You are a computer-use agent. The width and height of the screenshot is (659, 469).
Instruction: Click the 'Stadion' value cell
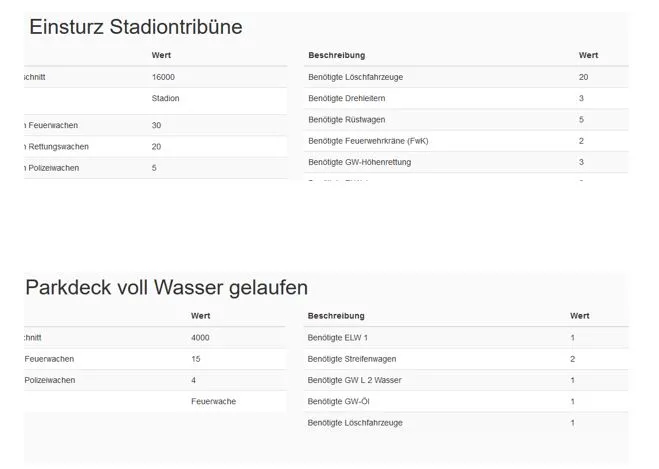coord(166,99)
